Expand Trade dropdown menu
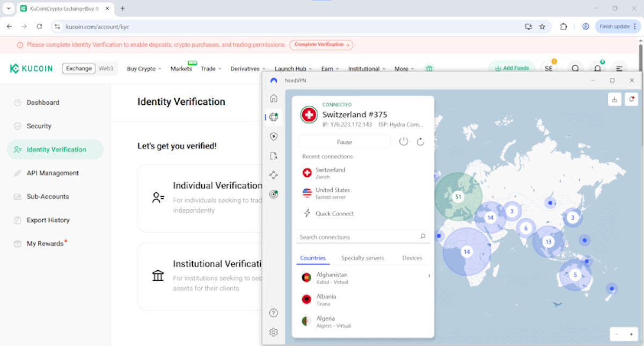 pyautogui.click(x=211, y=69)
